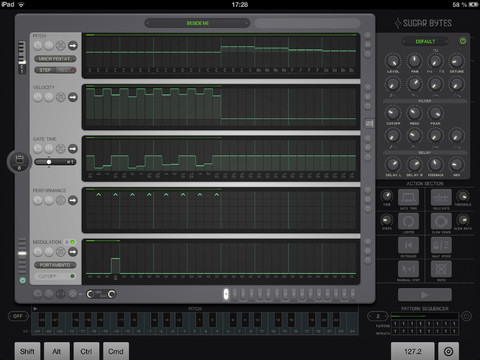
Task: Tap the Shift modifier key
Action: coord(27,351)
